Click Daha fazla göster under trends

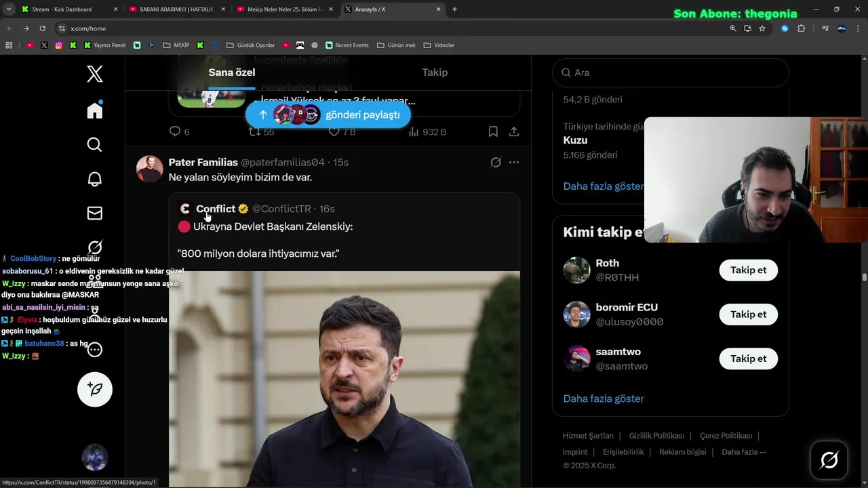(x=603, y=186)
